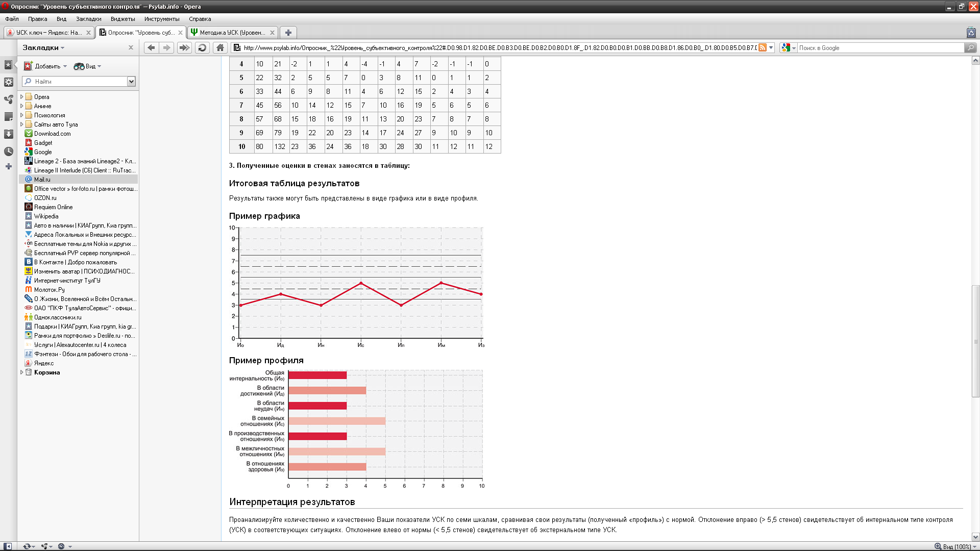
Task: Open the Справка menu
Action: [200, 19]
